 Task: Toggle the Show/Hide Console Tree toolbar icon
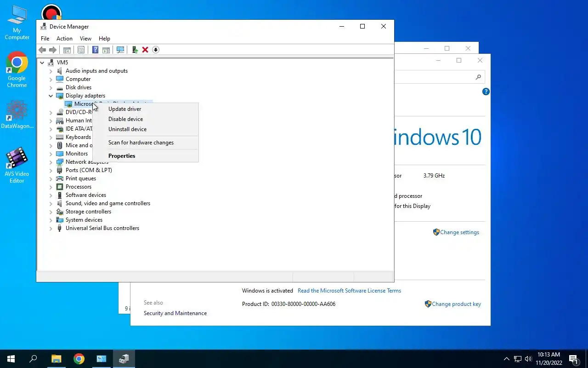67,50
